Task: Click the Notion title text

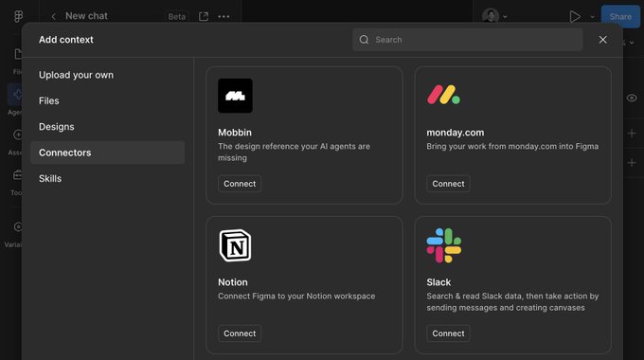Action: (x=232, y=282)
